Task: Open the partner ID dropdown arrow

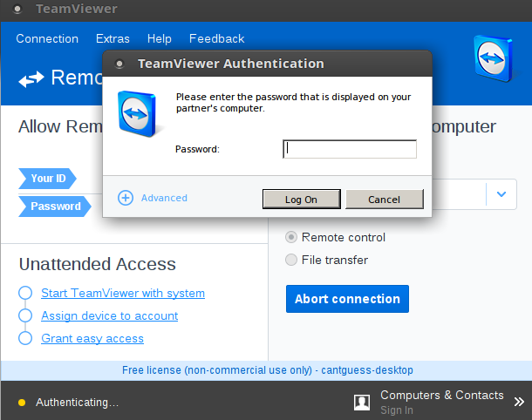Action: tap(501, 194)
